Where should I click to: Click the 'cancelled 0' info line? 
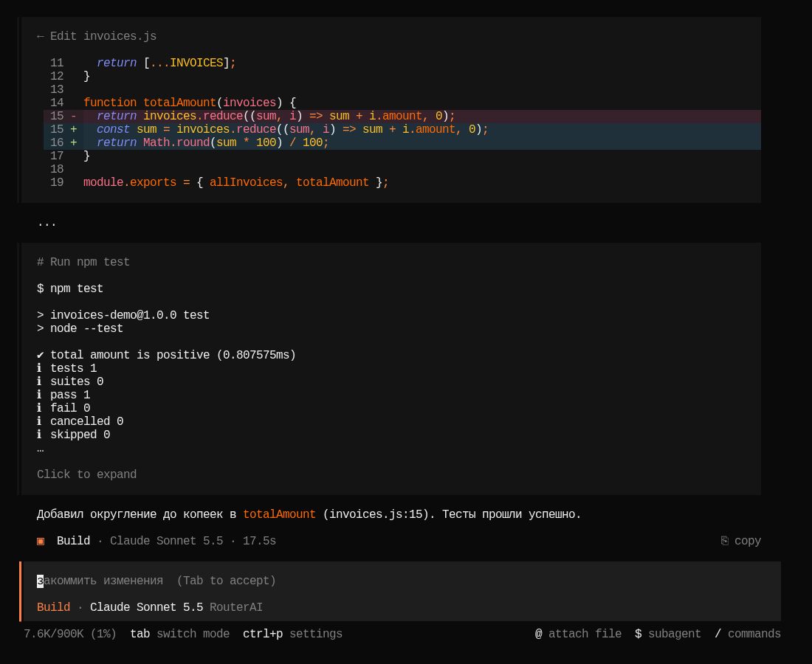point(80,422)
